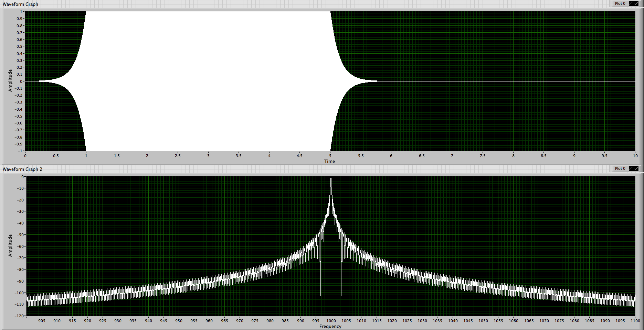Select the -60 tick on the bottom amplitude axis
This screenshot has width=644, height=330.
tap(21, 246)
